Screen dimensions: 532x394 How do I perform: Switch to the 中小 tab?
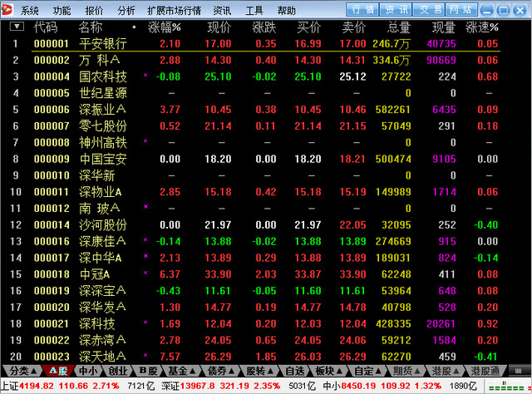[x=88, y=371]
